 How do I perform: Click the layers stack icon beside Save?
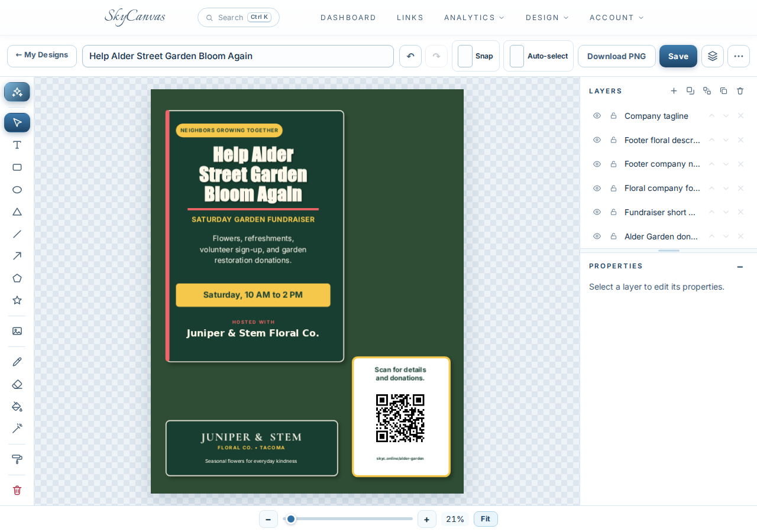(713, 56)
